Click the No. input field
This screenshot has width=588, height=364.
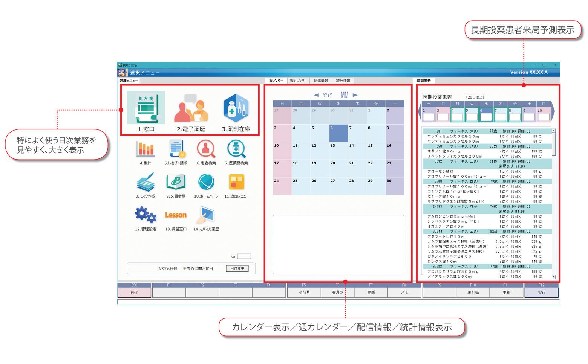pos(244,256)
